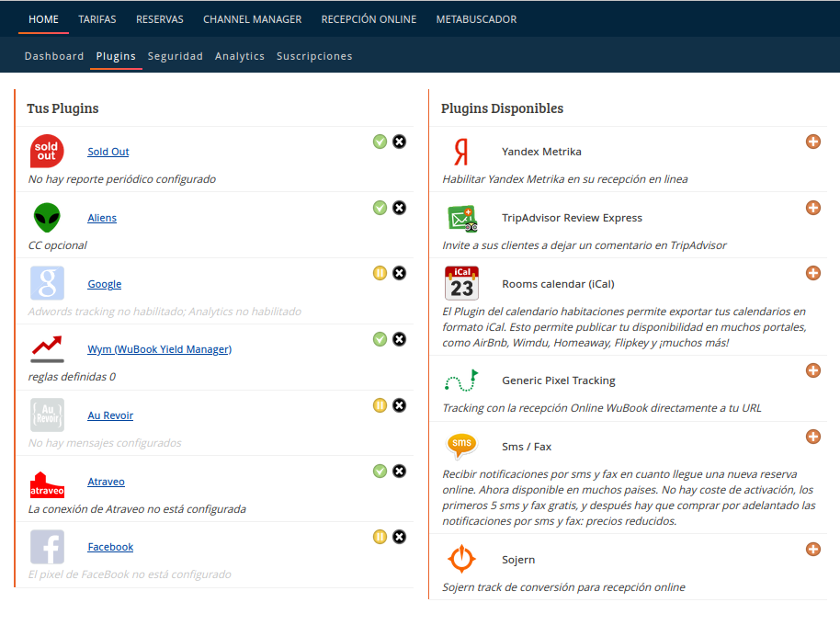
Task: Toggle the paused Google plugin status
Action: [380, 273]
